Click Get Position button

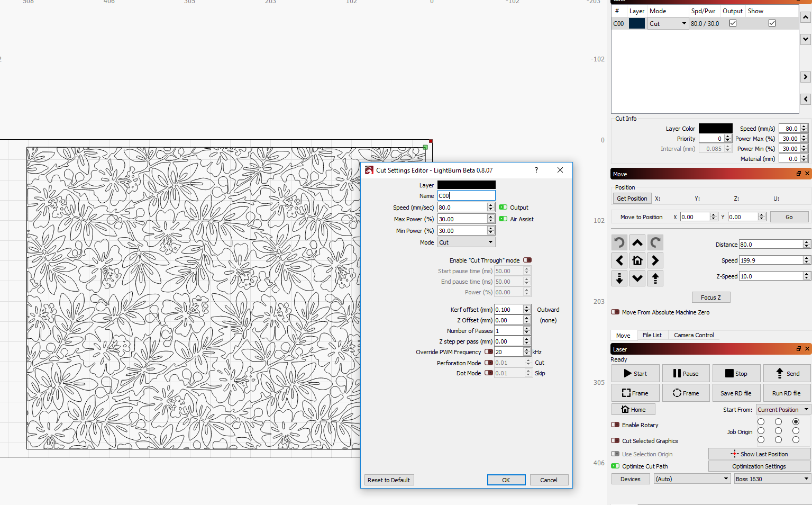coord(632,199)
